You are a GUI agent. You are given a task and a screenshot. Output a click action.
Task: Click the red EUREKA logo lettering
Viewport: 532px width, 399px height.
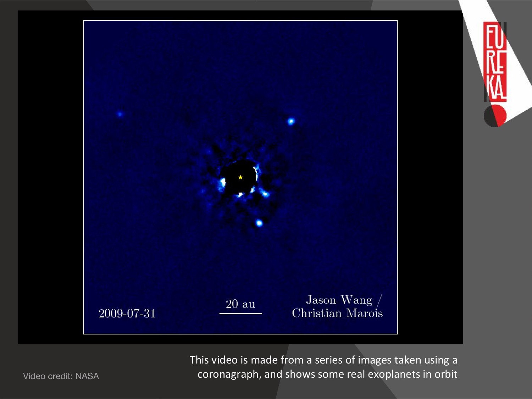(x=495, y=62)
